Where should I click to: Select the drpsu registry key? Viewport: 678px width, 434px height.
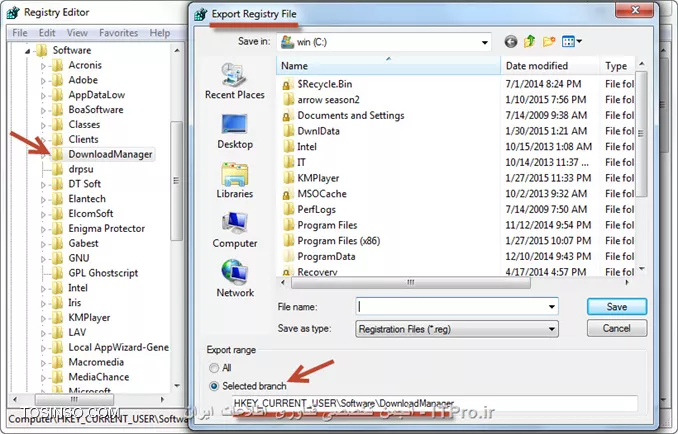[81, 169]
